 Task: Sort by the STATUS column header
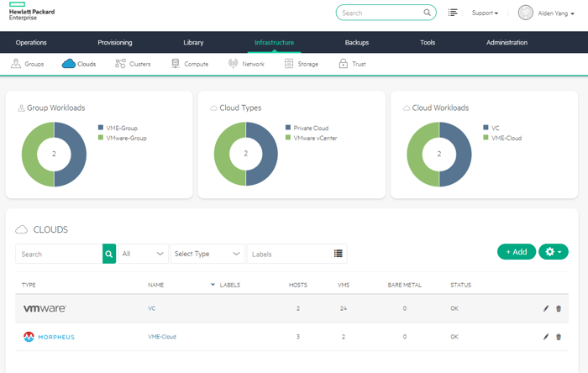click(460, 285)
